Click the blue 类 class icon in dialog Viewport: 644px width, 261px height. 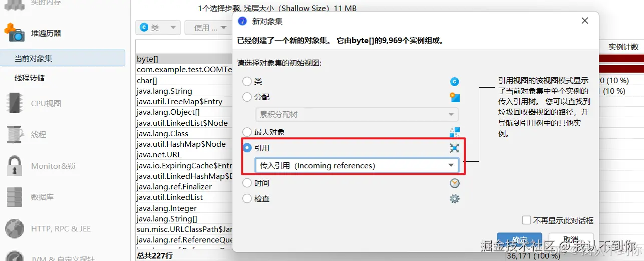454,82
